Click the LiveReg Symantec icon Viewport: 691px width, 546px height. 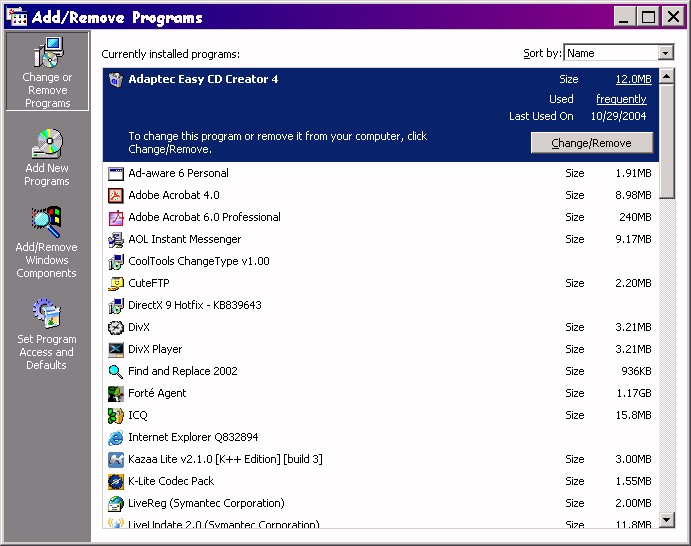pyautogui.click(x=115, y=504)
